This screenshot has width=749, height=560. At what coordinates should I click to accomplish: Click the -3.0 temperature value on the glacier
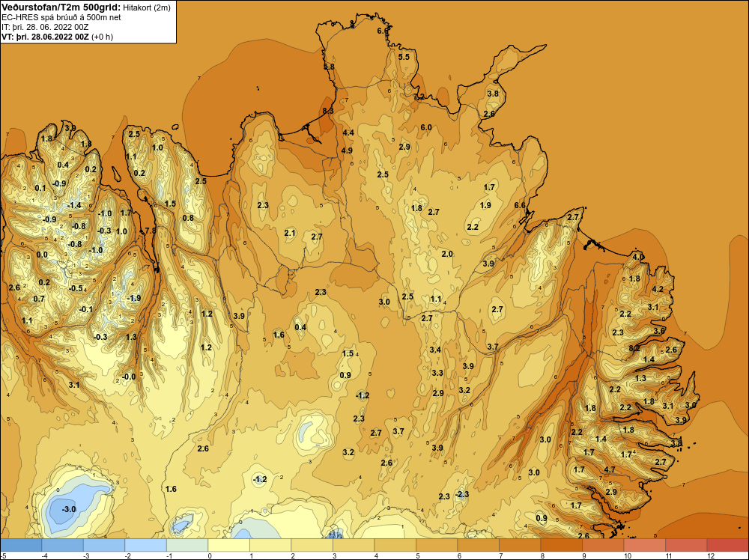[69, 509]
